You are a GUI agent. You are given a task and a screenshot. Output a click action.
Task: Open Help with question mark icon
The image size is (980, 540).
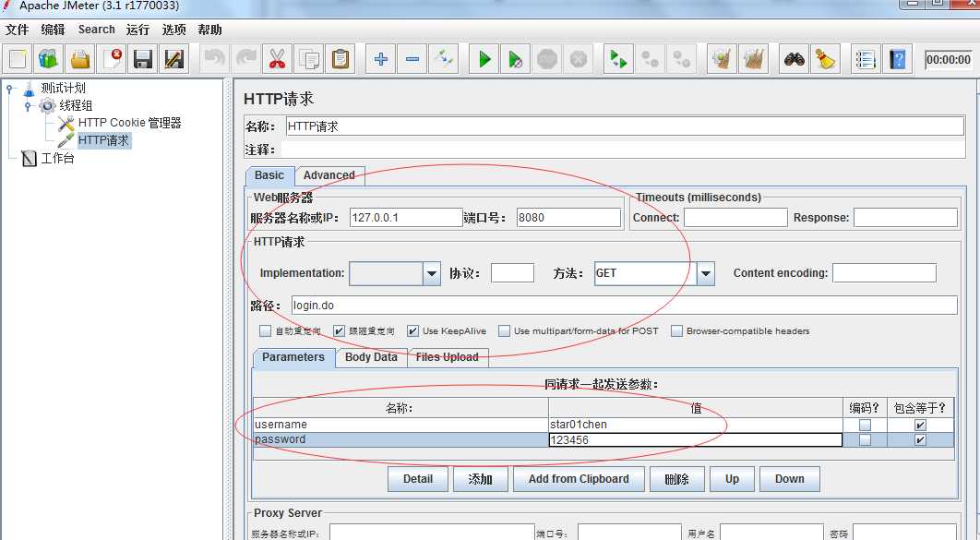(898, 59)
